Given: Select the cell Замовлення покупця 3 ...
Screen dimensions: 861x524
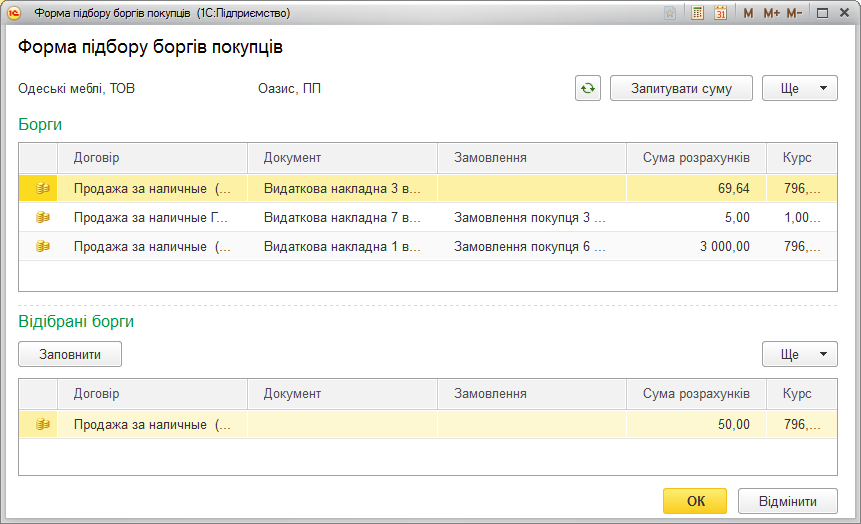Looking at the screenshot, I should (x=532, y=218).
